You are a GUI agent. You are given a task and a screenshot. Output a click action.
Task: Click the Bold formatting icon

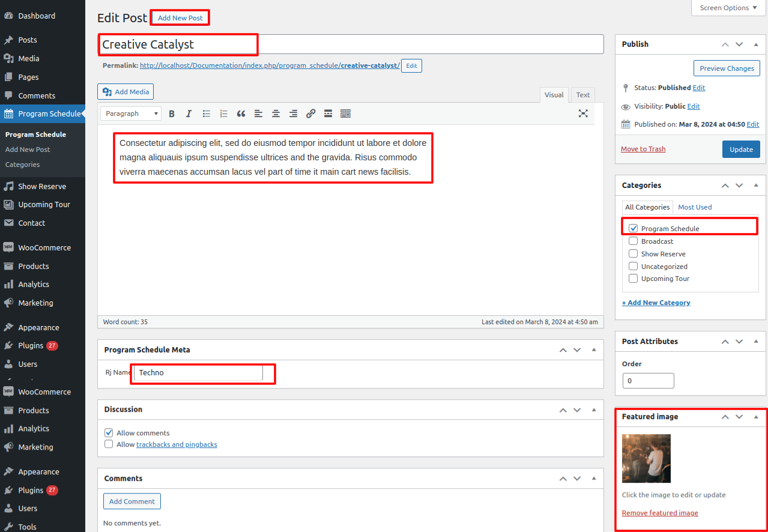172,113
